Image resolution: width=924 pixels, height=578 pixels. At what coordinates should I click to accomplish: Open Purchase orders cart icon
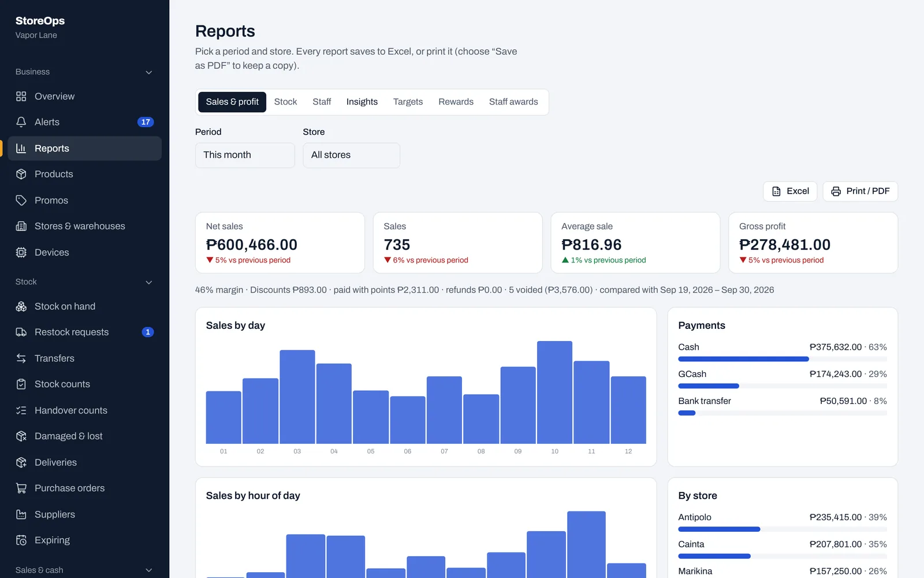(x=21, y=488)
